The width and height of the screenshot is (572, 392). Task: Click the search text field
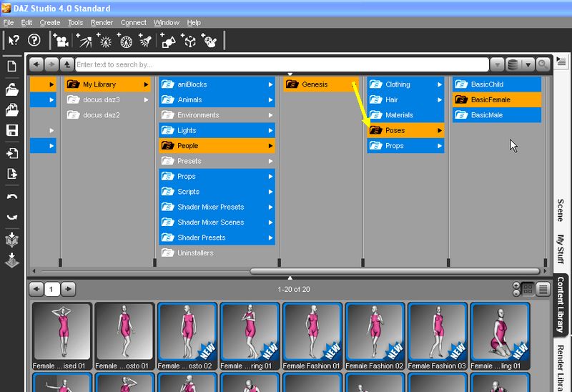[282, 64]
